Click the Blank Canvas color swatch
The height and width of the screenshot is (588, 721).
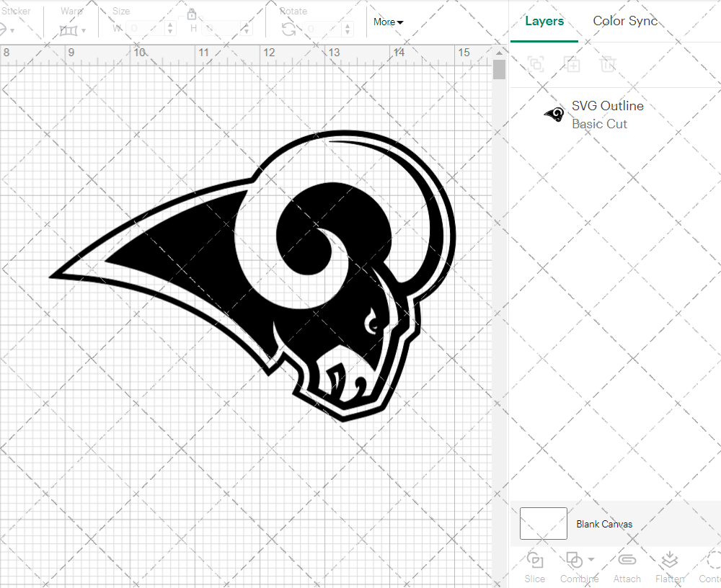click(543, 524)
